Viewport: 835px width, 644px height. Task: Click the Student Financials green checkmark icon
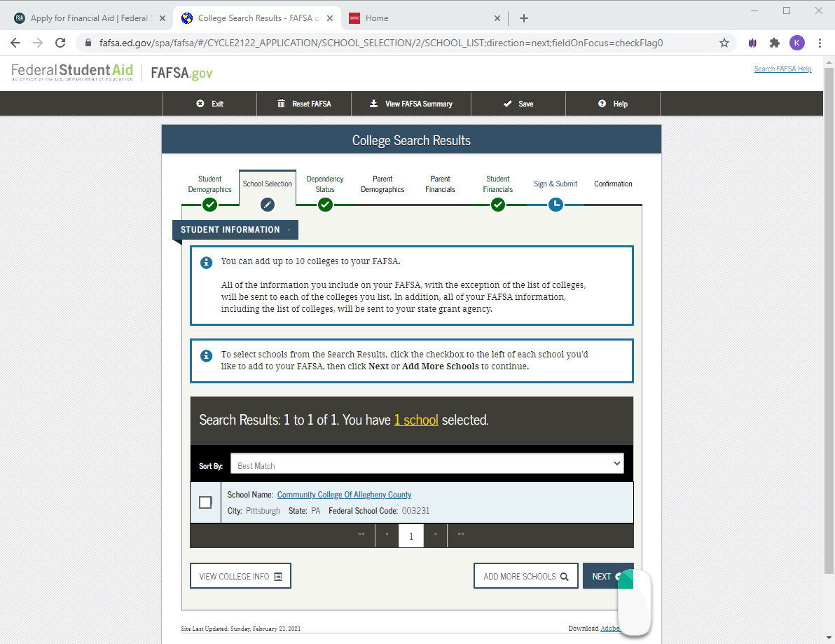tap(498, 205)
